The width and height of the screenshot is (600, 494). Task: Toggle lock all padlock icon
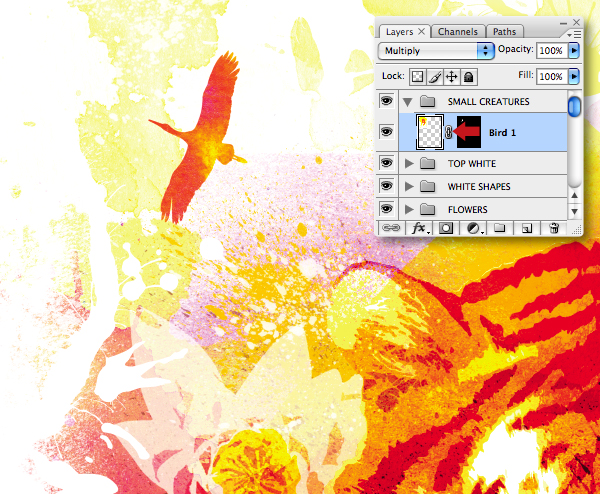(468, 77)
